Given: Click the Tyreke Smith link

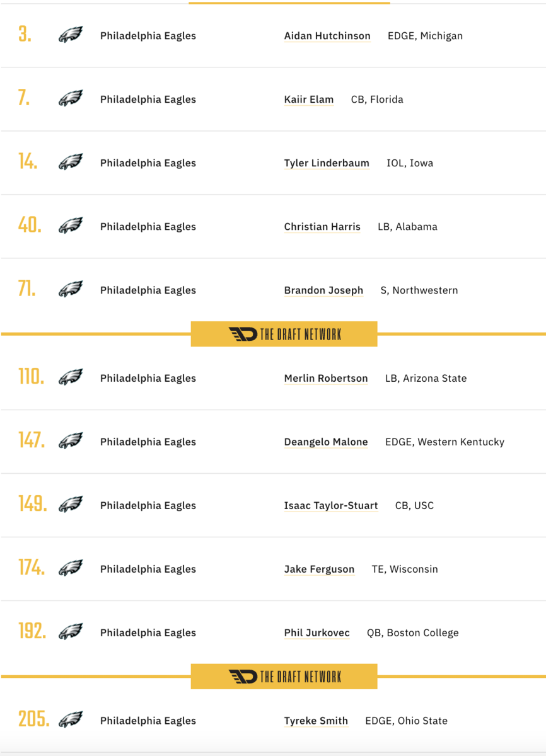Looking at the screenshot, I should (x=316, y=721).
